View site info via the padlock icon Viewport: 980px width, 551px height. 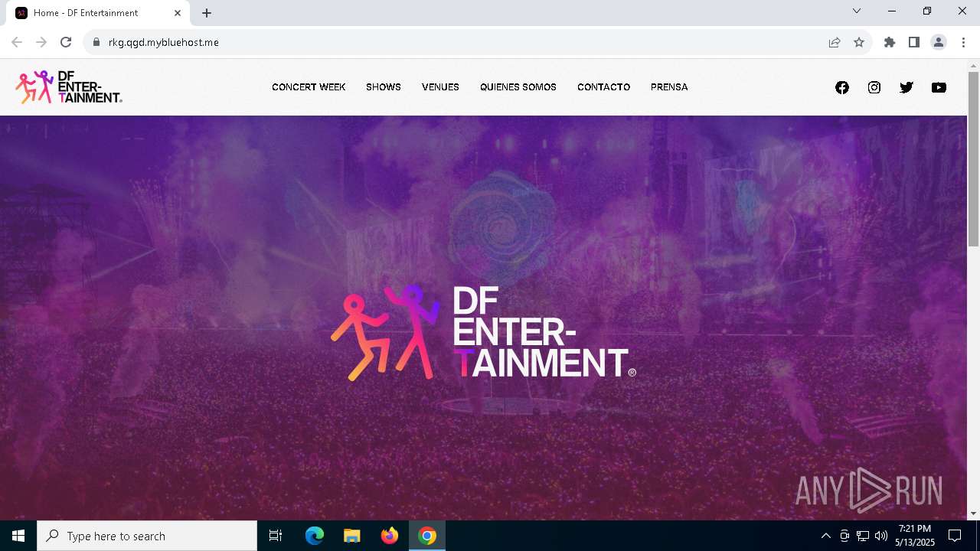[96, 42]
